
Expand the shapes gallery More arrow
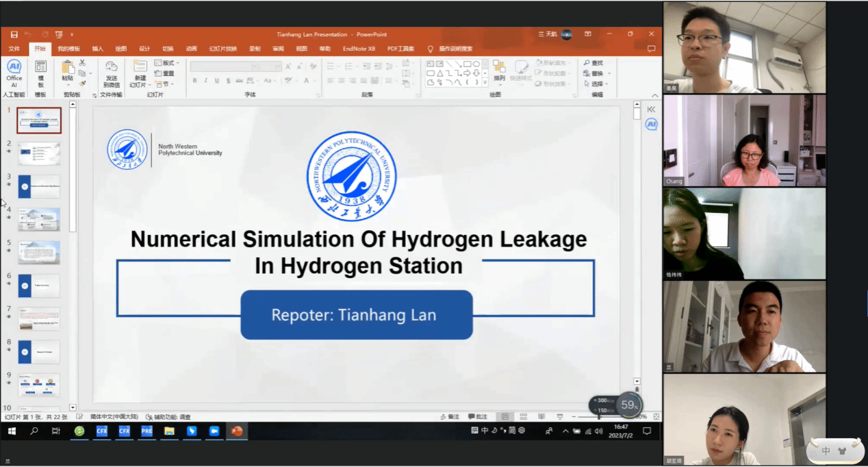pyautogui.click(x=485, y=83)
